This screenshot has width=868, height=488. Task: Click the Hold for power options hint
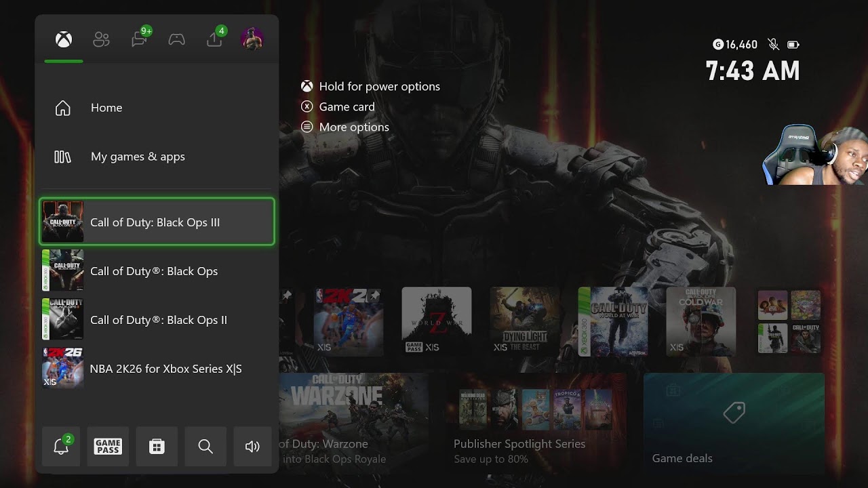370,86
